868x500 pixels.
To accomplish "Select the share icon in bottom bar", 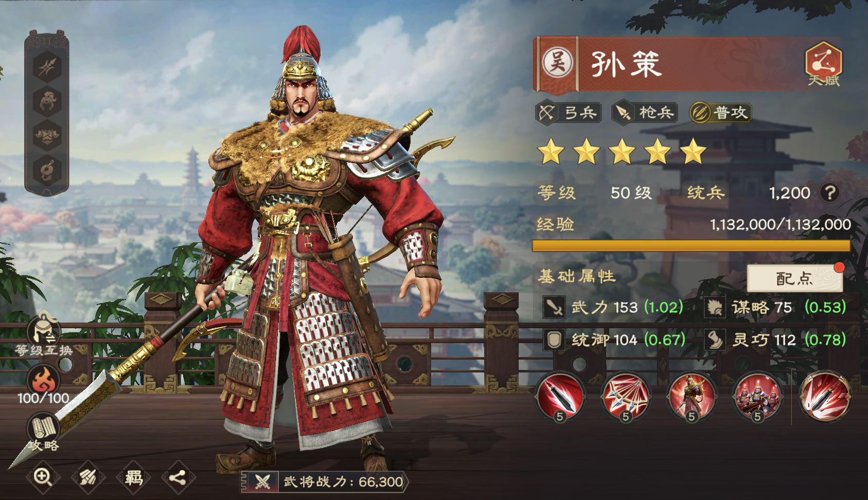I will (178, 477).
